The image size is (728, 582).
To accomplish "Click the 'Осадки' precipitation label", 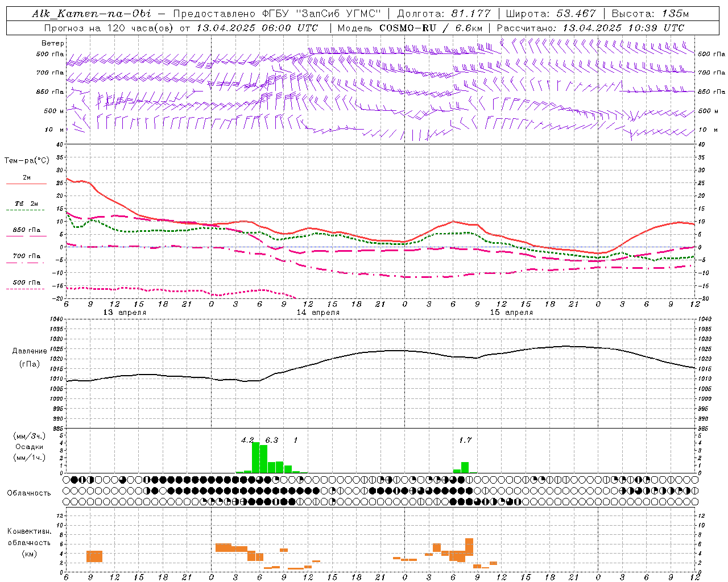I will point(30,447).
